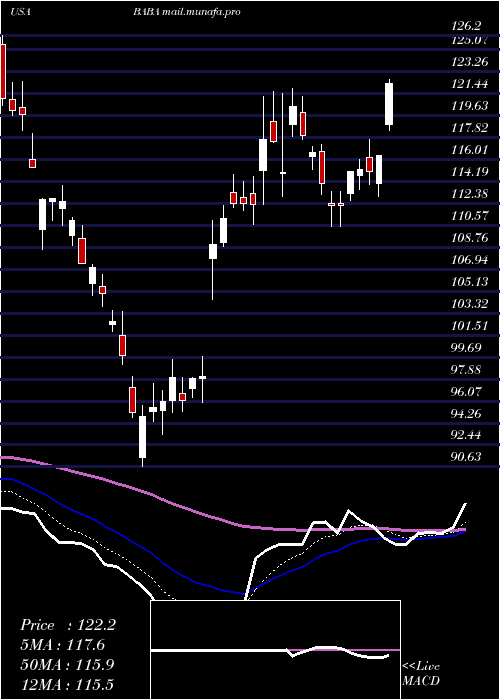500x700 pixels.
Task: Select the 106.94 price axis label
Action: pyautogui.click(x=469, y=259)
